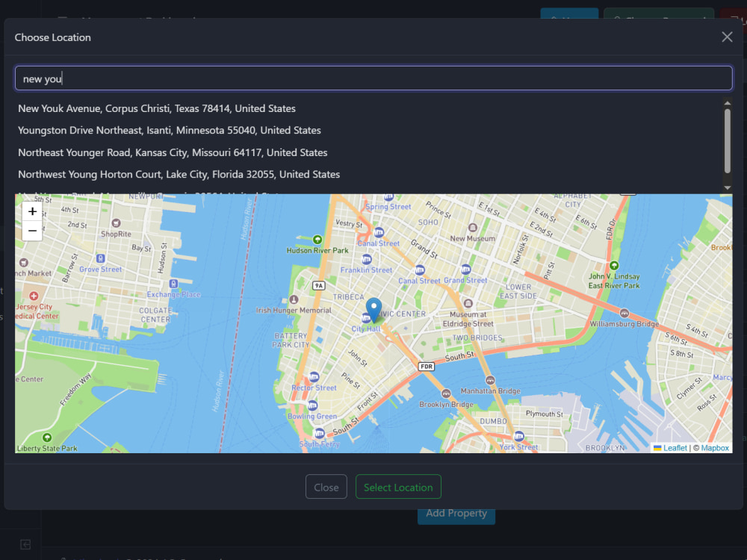Click the TRIBECA neighborhood label

pos(348,297)
